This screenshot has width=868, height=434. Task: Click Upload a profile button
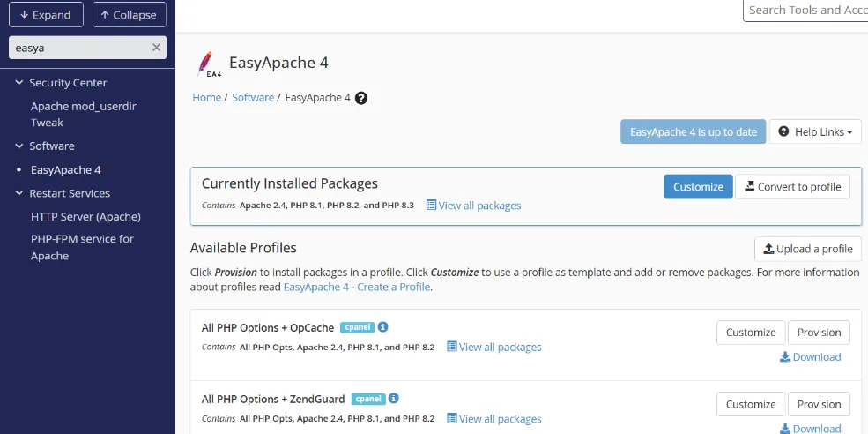tap(808, 249)
